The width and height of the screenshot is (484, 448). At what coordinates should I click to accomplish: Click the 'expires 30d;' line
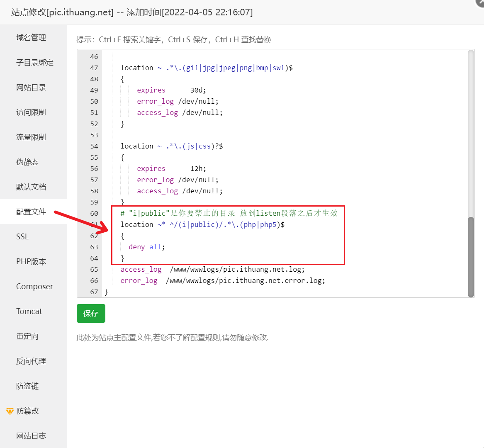(171, 90)
